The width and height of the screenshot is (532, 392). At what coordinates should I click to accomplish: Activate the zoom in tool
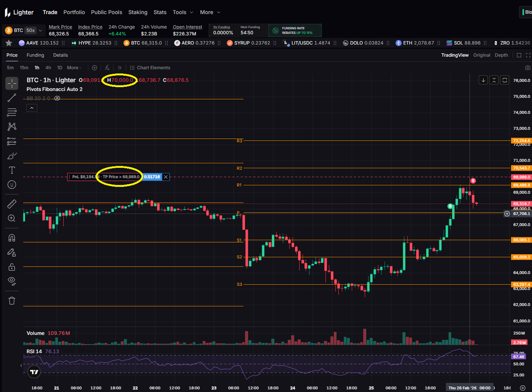pyautogui.click(x=12, y=218)
